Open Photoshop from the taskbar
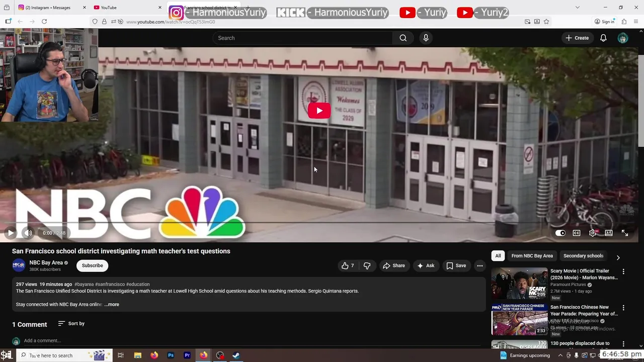 (171, 355)
